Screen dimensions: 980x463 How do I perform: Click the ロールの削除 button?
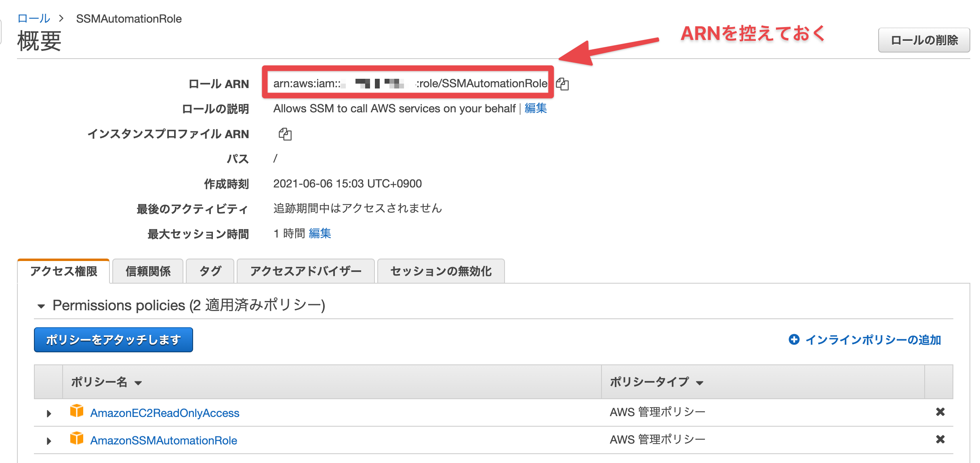click(924, 40)
